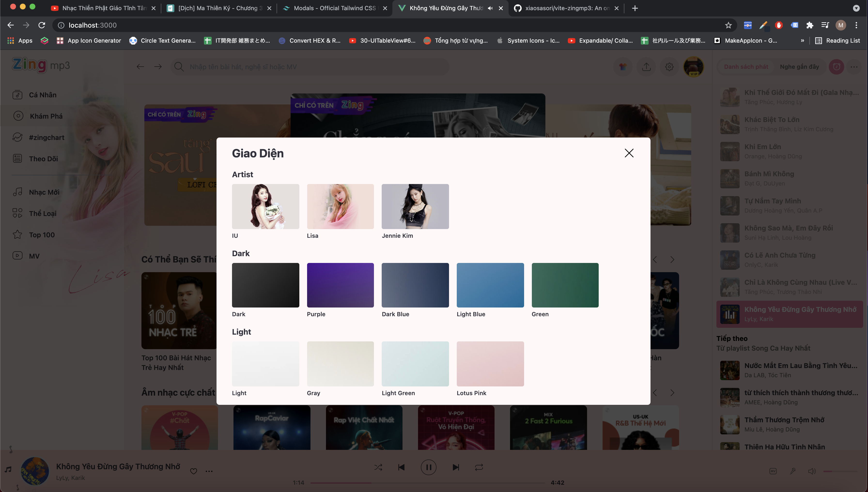
Task: Adjust the volume slider
Action: pos(840,471)
